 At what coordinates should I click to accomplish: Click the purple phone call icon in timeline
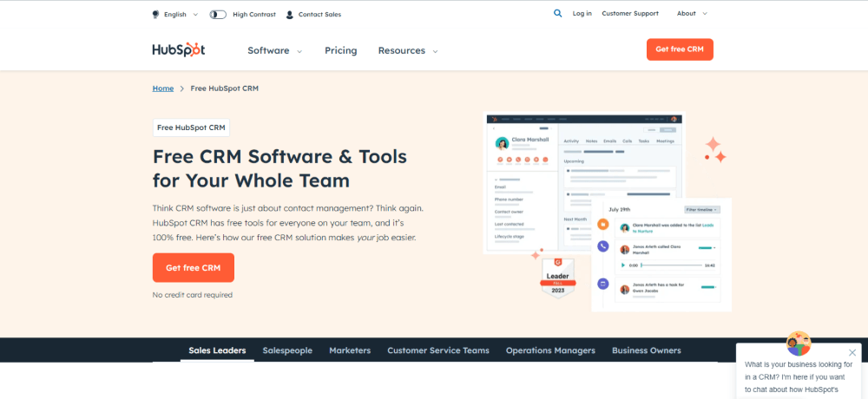603,247
